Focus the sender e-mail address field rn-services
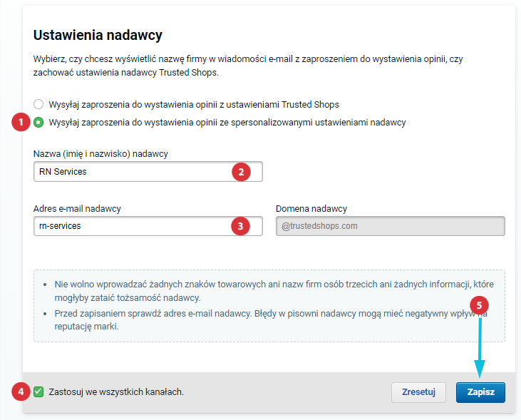 [148, 226]
